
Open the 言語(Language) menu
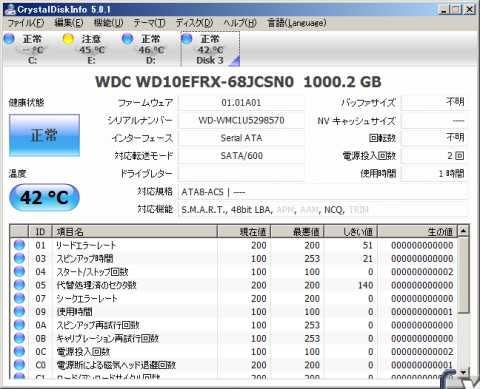(x=297, y=23)
